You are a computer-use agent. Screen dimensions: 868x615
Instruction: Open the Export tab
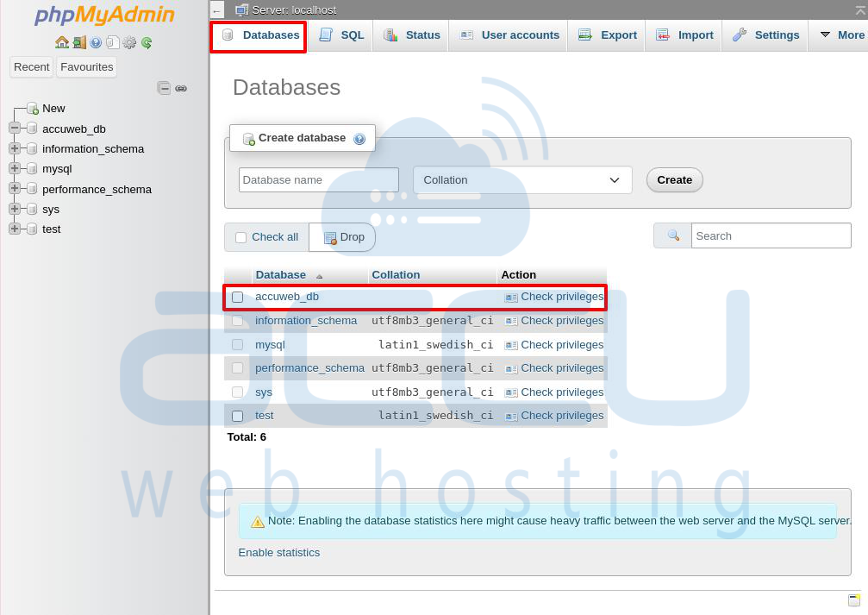(607, 35)
